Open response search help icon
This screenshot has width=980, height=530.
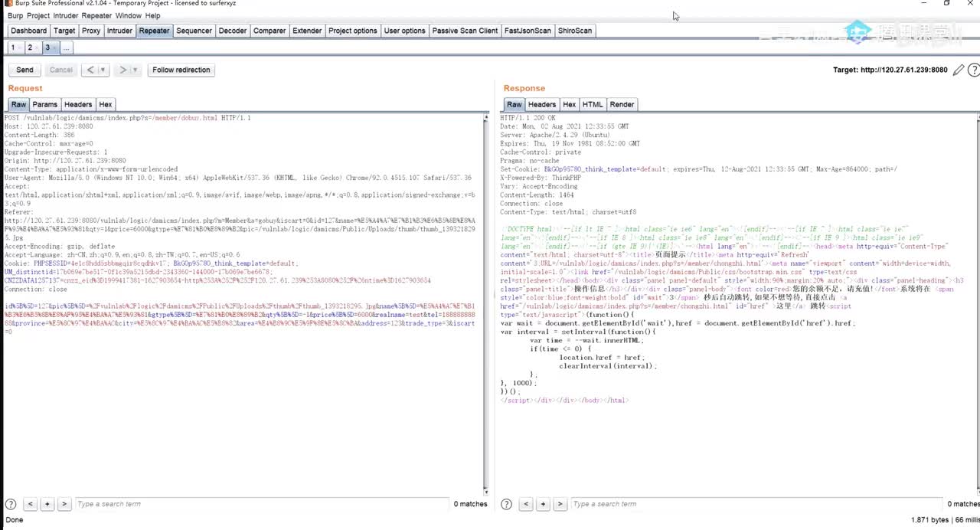pyautogui.click(x=507, y=504)
